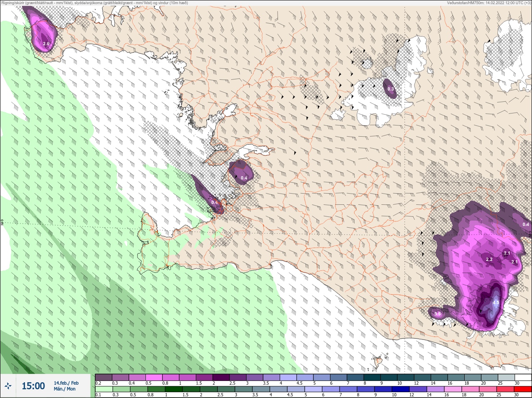Click the '14.feb./ Feb' date text

66,383
